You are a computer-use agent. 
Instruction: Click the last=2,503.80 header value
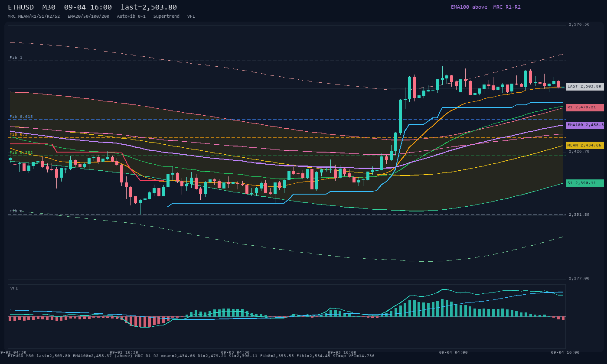(149, 7)
